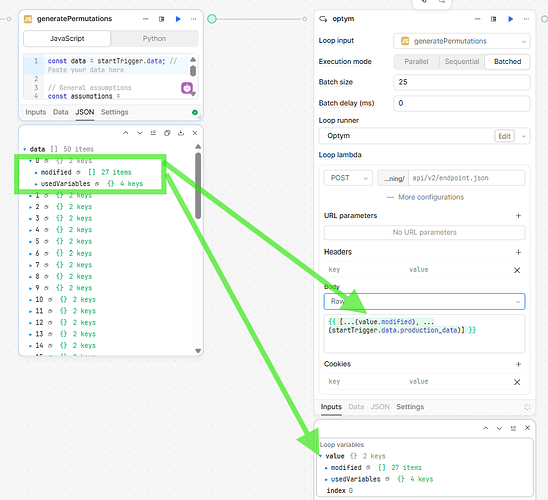548x500 pixels.
Task: Open the generatePermutations more options menu
Action: [x=194, y=19]
